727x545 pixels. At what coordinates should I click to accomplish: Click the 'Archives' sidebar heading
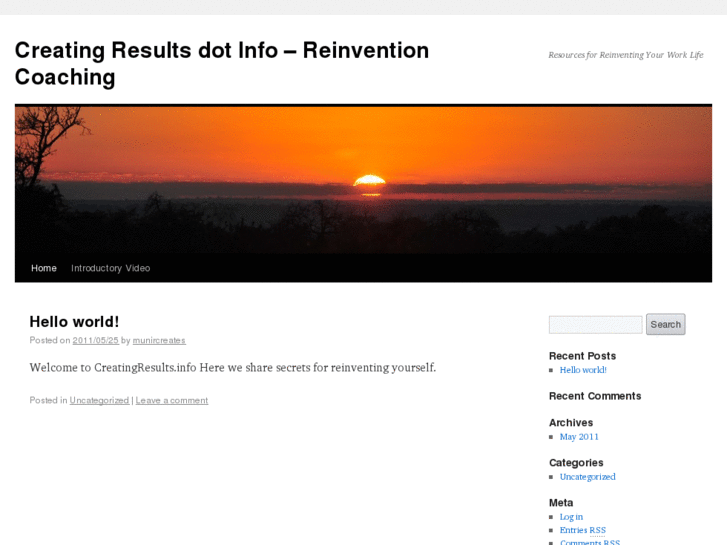tap(571, 423)
